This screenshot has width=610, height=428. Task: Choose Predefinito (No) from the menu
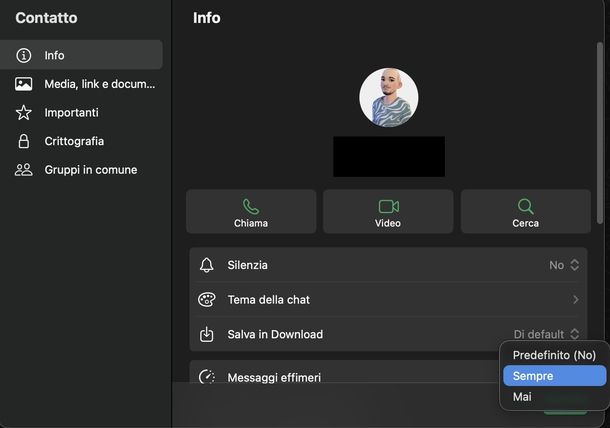pyautogui.click(x=554, y=355)
